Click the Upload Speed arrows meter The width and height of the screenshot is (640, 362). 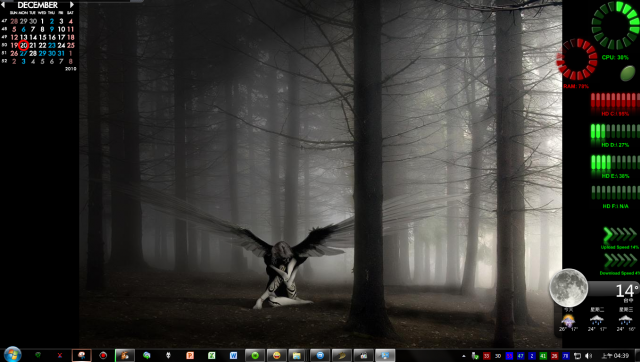point(620,235)
